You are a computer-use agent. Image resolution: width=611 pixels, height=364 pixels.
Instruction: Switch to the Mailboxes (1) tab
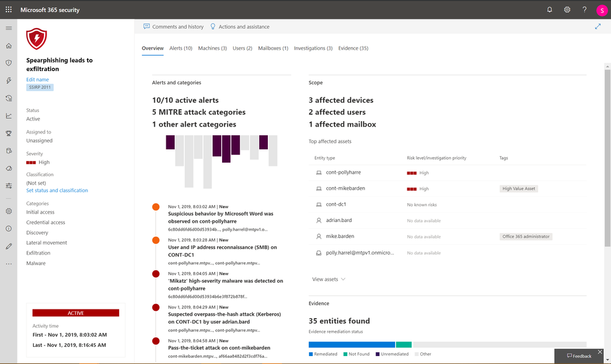[x=273, y=48]
